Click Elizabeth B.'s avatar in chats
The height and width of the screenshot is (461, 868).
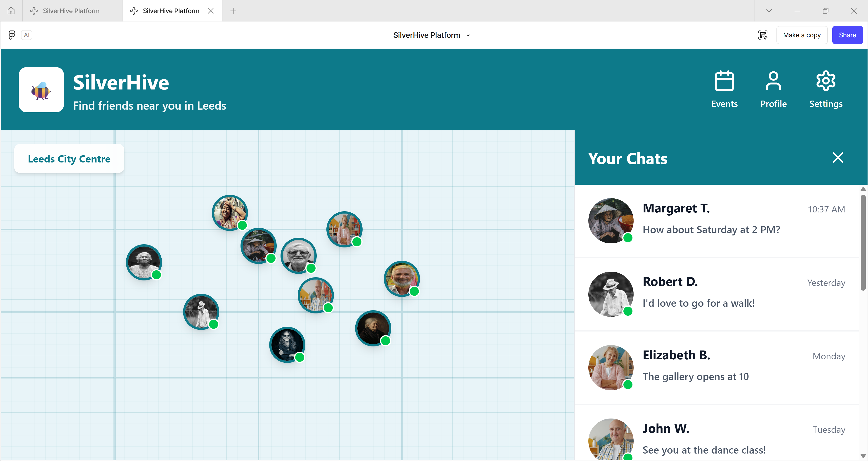point(611,368)
